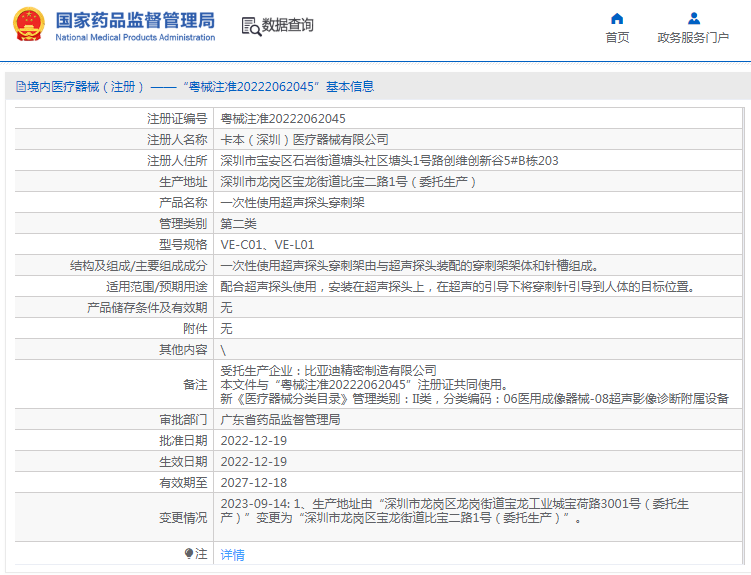Select backslash value in 其他内容 row

[x=223, y=350]
